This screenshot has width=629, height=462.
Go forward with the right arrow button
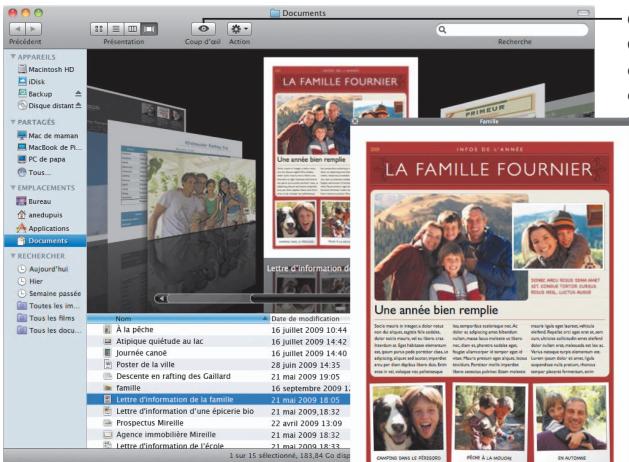pyautogui.click(x=33, y=29)
